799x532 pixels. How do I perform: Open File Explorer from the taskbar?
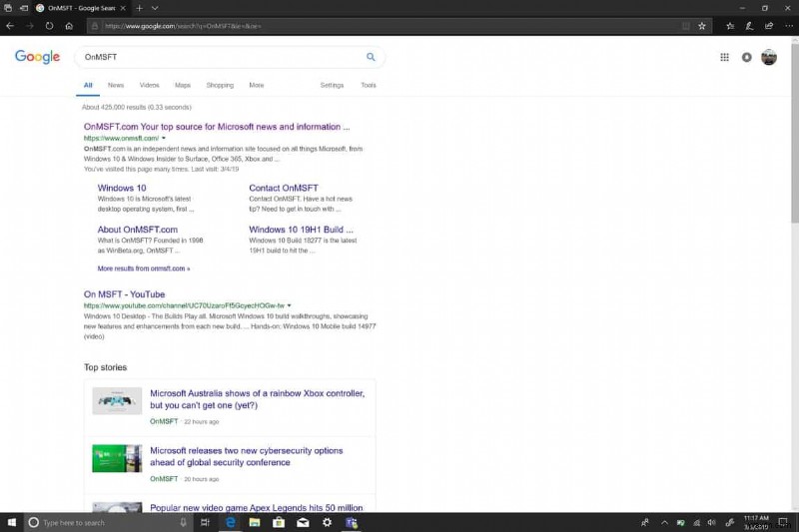click(x=255, y=522)
